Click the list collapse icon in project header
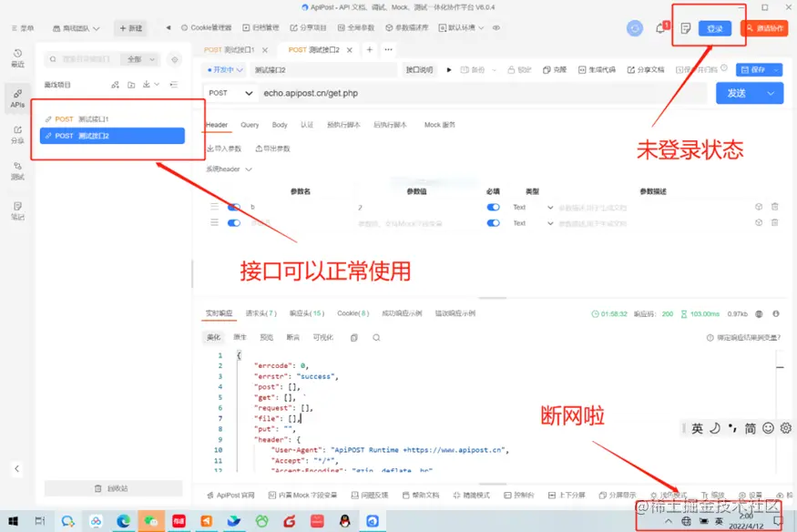The width and height of the screenshot is (797, 532). coord(174,85)
